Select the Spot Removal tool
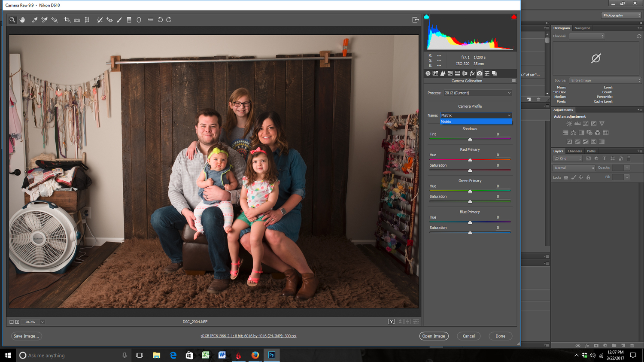Screen dimensions: 644x362 coord(100,20)
